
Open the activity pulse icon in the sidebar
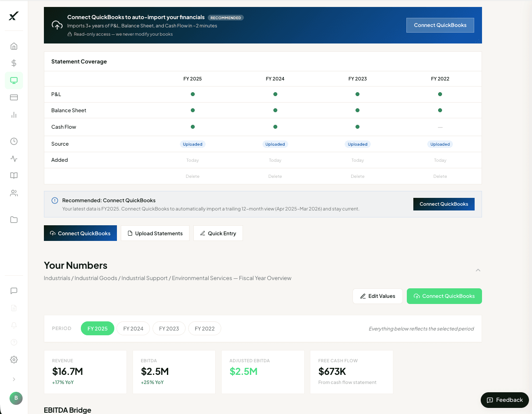point(13,158)
